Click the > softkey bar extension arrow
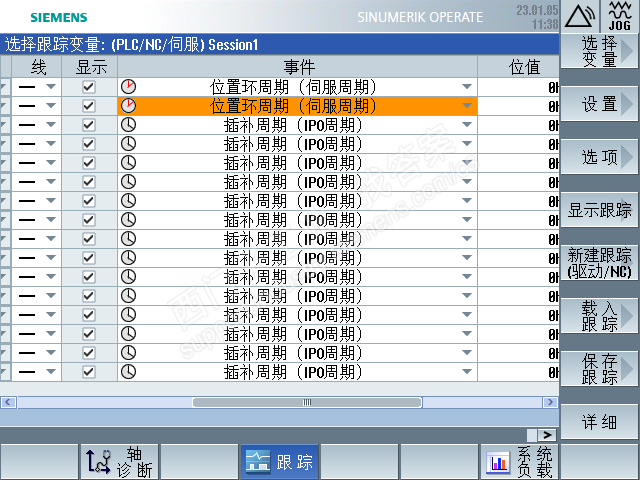 (547, 435)
